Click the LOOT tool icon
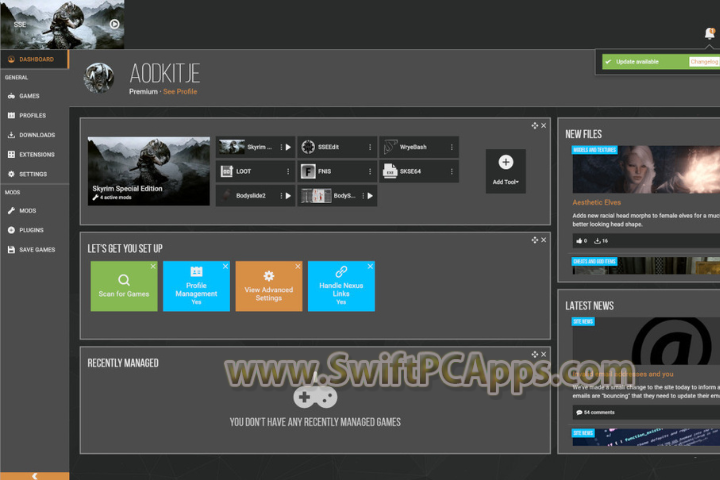The image size is (720, 480). click(x=226, y=171)
